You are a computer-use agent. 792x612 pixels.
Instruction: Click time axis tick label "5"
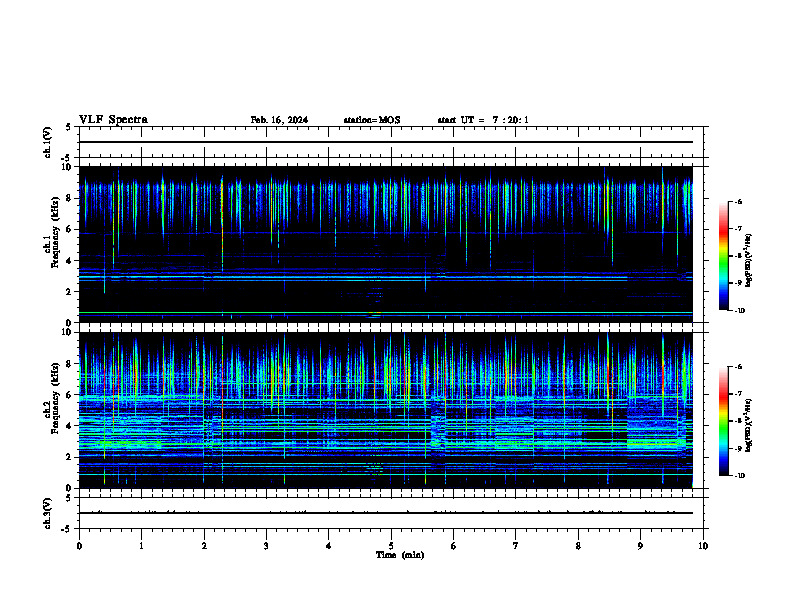tap(391, 546)
